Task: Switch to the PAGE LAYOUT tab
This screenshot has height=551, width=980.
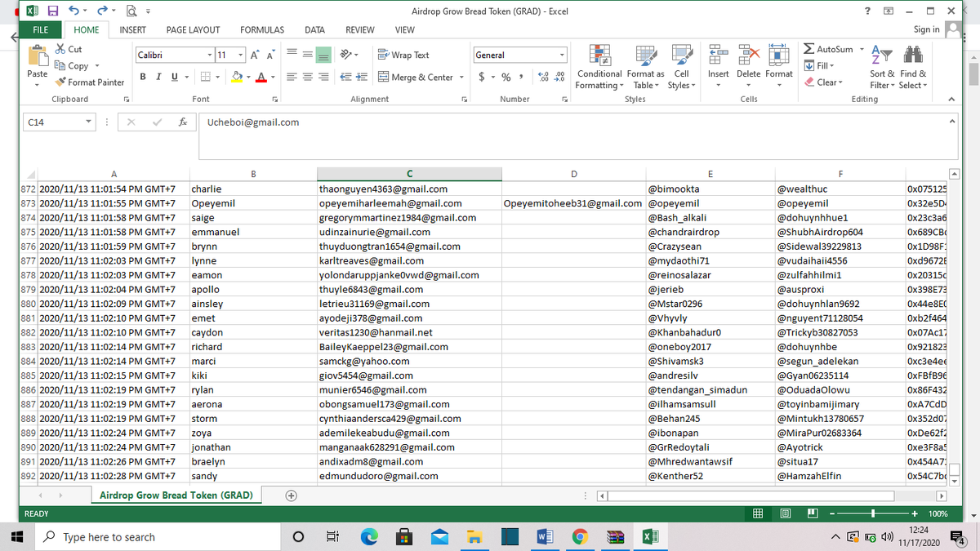Action: point(193,29)
